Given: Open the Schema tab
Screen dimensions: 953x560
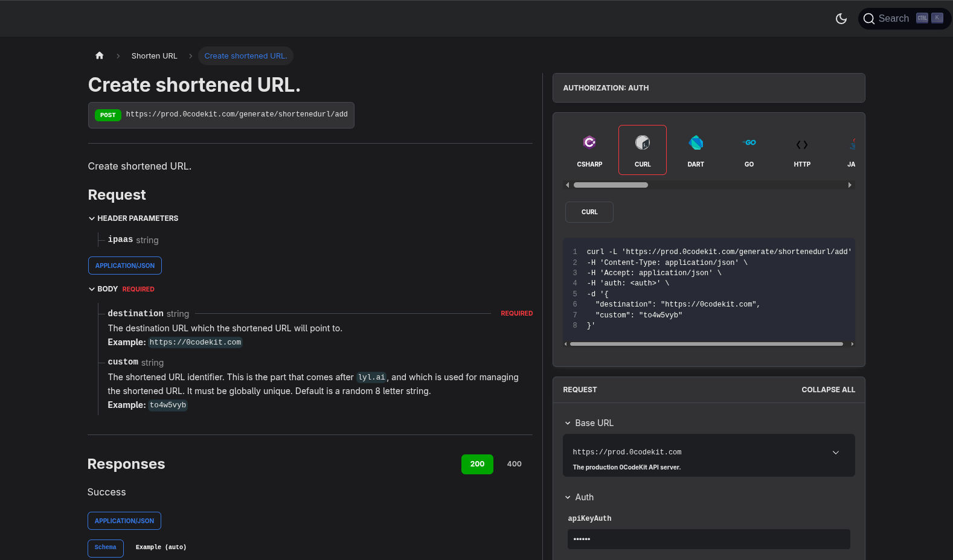Looking at the screenshot, I should (106, 548).
